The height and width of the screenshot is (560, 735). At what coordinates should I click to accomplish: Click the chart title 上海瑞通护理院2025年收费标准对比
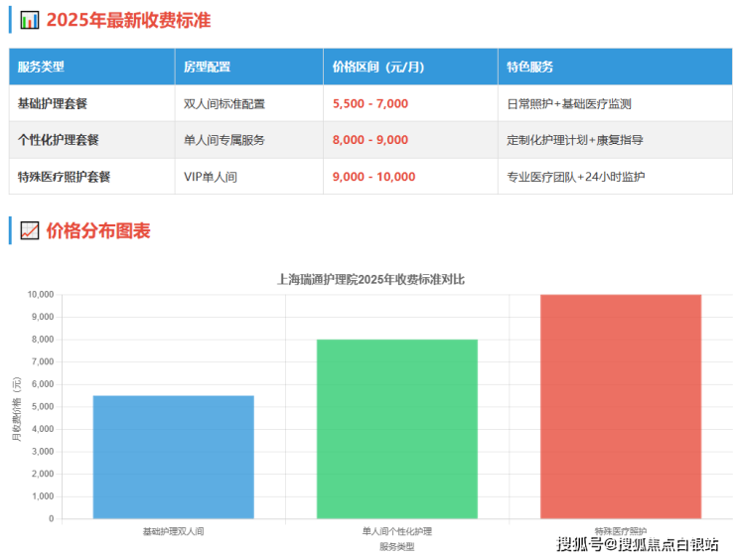click(370, 279)
